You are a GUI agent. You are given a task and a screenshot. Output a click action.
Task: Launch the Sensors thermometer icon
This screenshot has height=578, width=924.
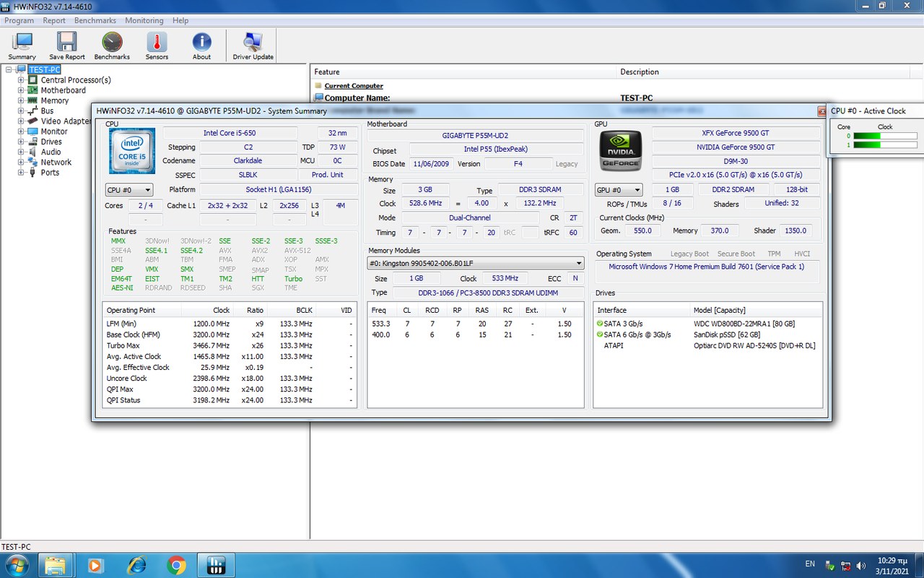[x=157, y=46]
